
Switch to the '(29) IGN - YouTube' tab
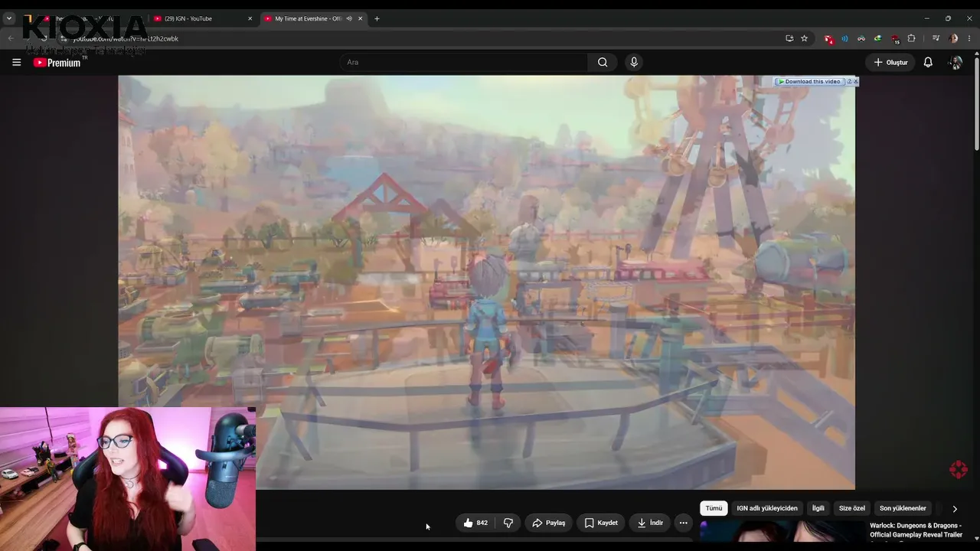202,18
